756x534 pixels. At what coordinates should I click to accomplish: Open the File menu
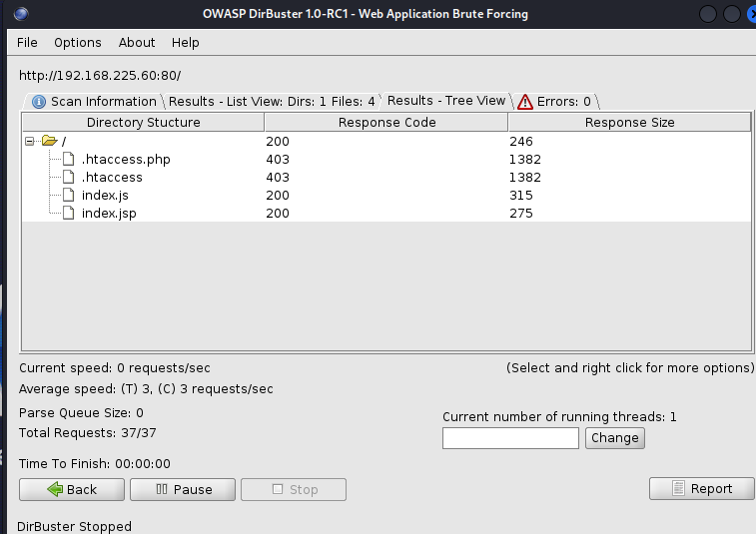point(27,42)
